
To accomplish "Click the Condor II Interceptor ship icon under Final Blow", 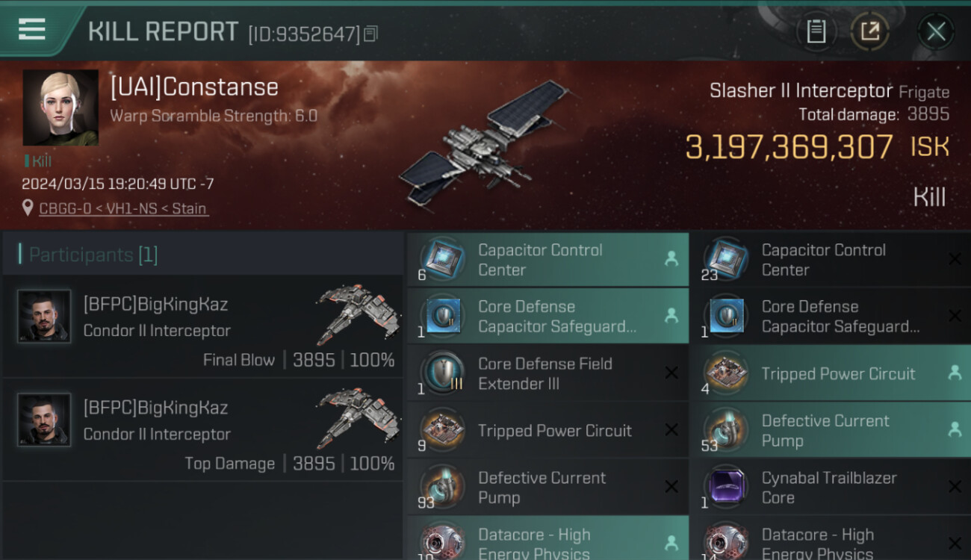I will point(356,305).
